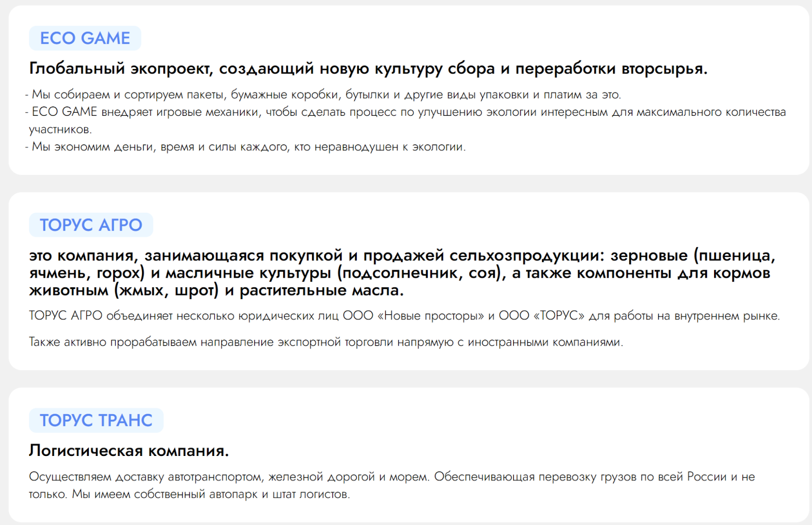Click the heading 'Логистическая компания.'
Image resolution: width=812 pixels, height=525 pixels.
129,450
